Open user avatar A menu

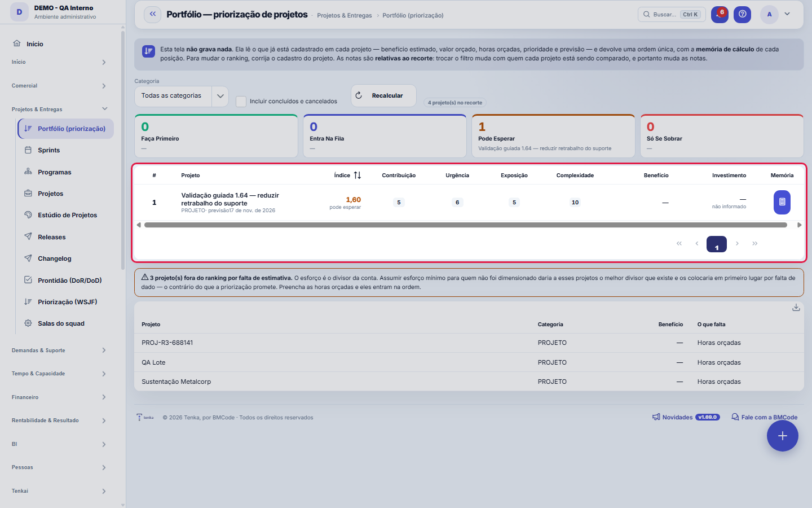tap(769, 14)
